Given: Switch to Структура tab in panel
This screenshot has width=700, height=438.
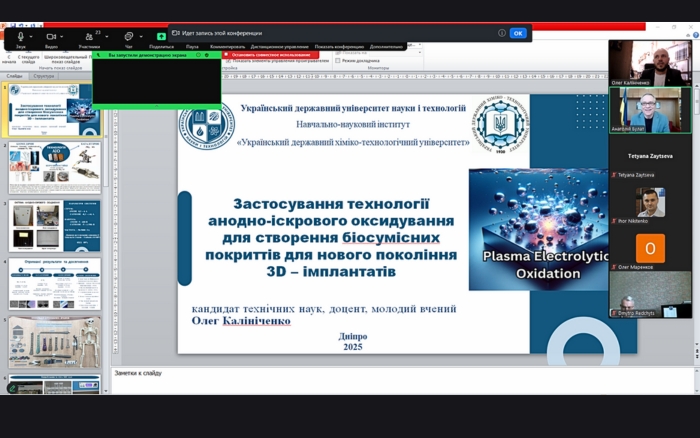Looking at the screenshot, I should coord(44,76).
